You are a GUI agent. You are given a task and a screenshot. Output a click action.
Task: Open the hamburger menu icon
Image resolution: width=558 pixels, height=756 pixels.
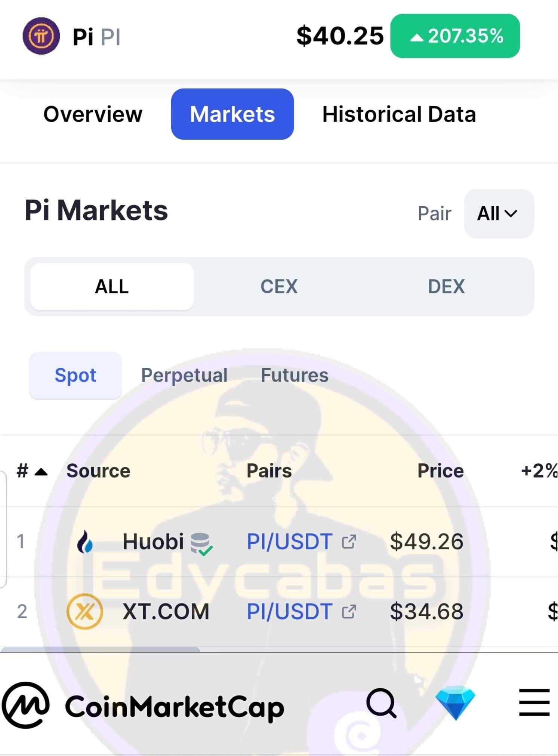click(x=534, y=703)
